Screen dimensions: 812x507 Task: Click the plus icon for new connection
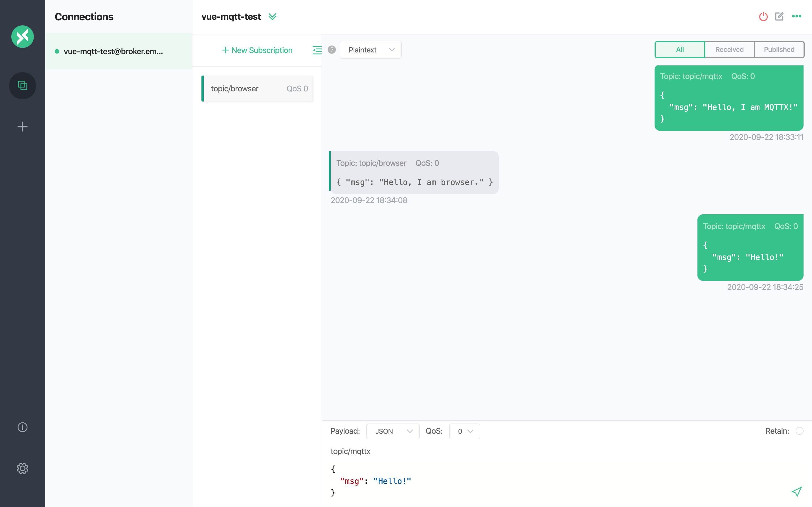click(23, 127)
